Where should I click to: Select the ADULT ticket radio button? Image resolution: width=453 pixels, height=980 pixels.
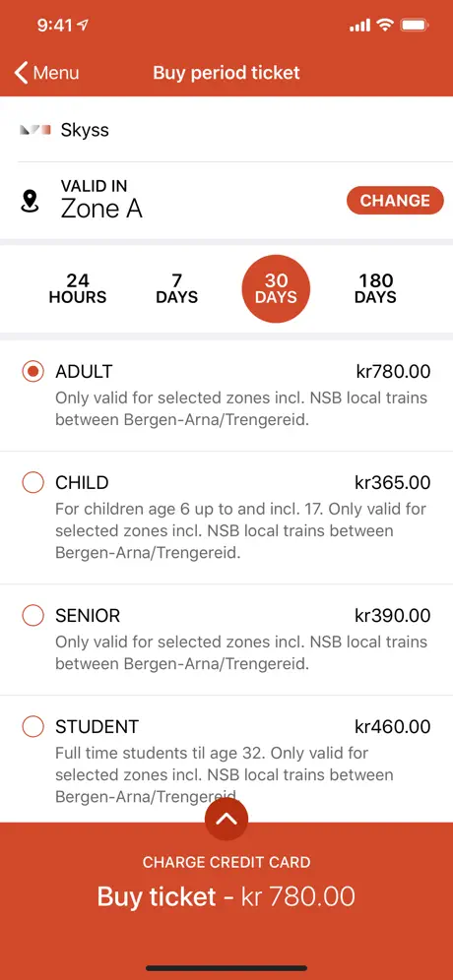tap(32, 372)
